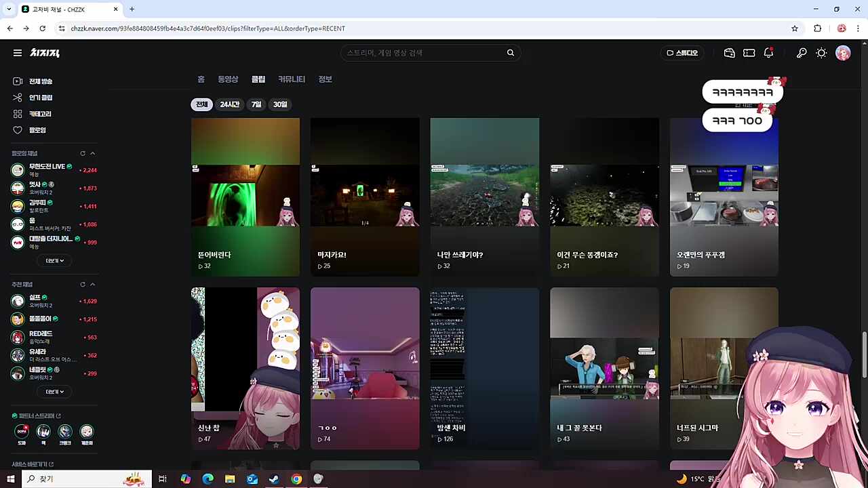Open the notifications bell
The image size is (868, 488).
point(768,53)
